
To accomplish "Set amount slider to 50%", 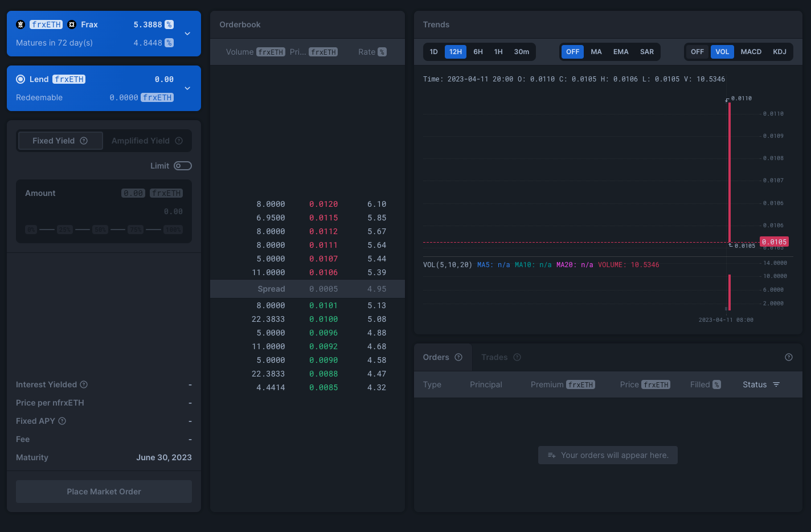I will pyautogui.click(x=100, y=230).
